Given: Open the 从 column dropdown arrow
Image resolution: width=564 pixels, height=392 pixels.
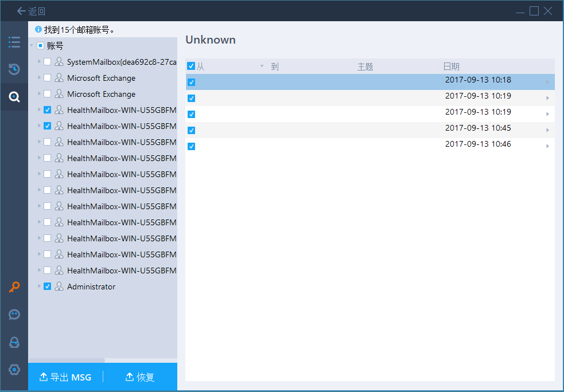Looking at the screenshot, I should pos(262,66).
